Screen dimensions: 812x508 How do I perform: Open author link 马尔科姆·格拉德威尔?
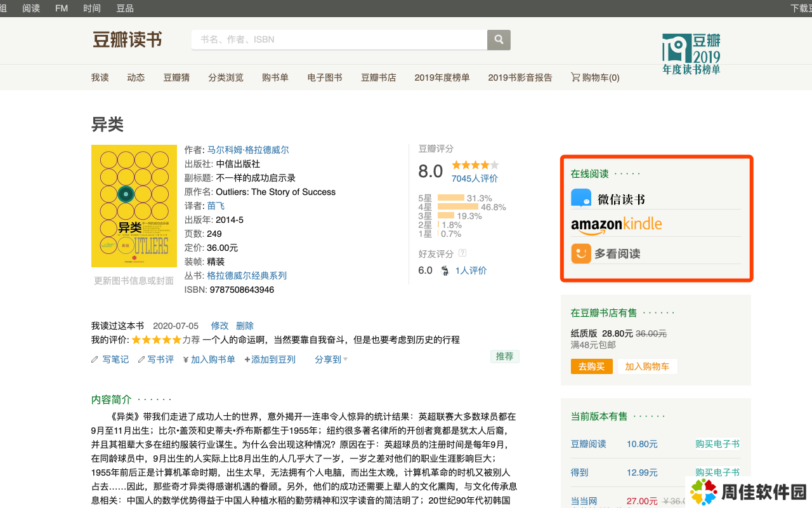click(248, 150)
